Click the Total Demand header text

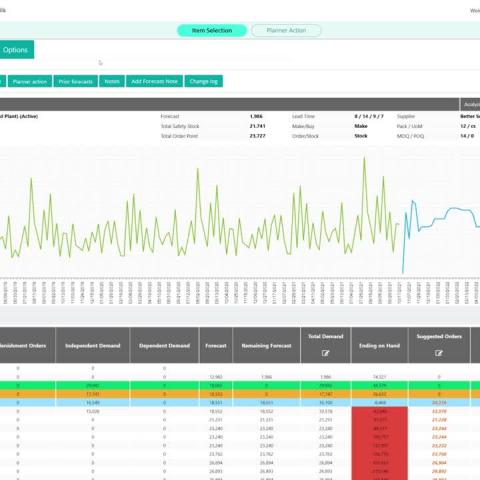click(x=325, y=337)
